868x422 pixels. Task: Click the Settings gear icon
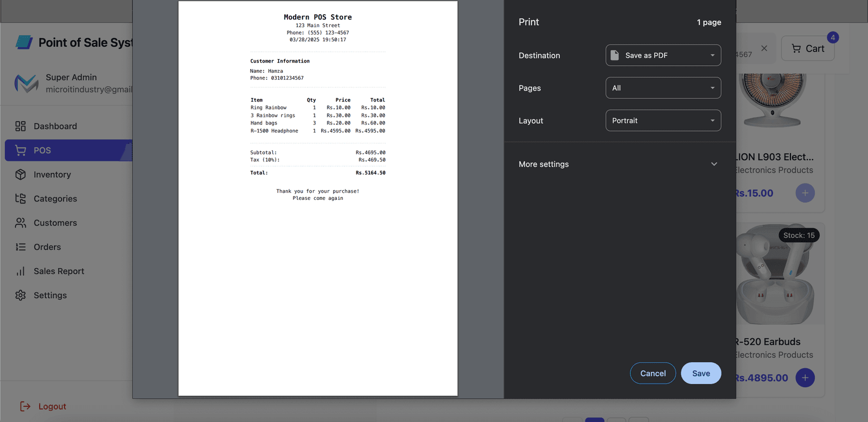click(x=21, y=295)
